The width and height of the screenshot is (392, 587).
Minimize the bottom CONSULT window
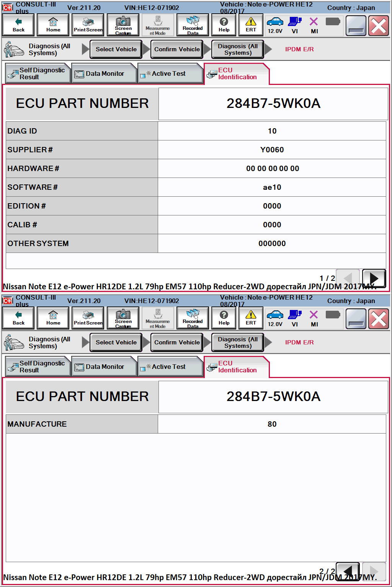[356, 318]
